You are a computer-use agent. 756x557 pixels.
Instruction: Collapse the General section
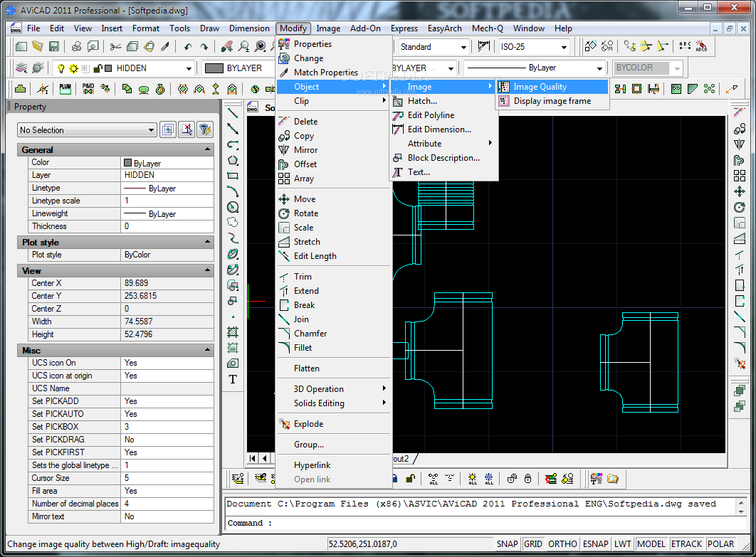[x=208, y=149]
